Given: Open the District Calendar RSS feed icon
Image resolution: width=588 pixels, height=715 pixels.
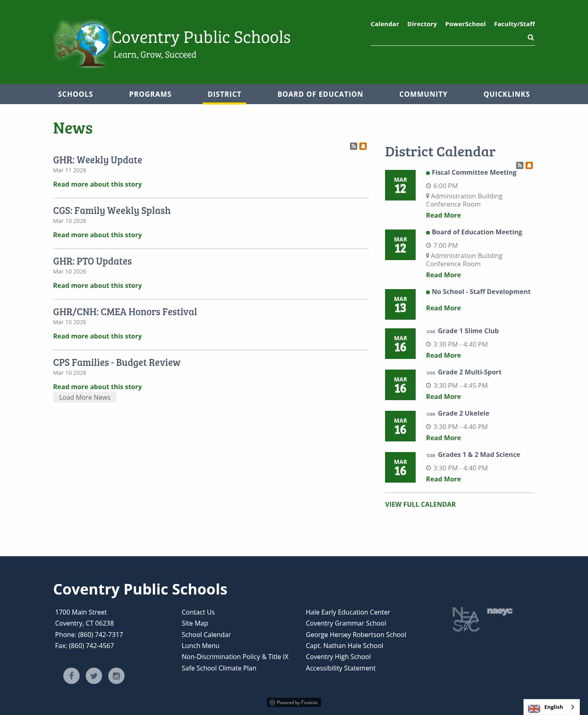Looking at the screenshot, I should point(520,165).
